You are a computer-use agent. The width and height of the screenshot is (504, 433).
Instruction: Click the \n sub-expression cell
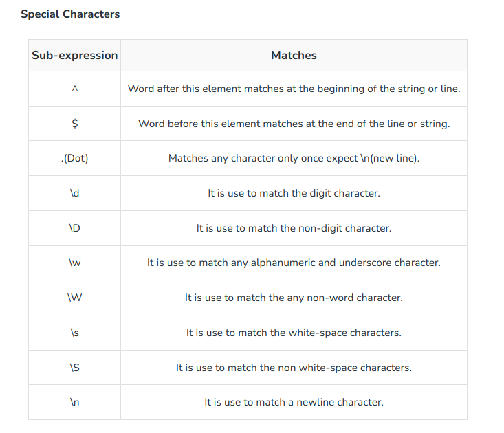(74, 402)
